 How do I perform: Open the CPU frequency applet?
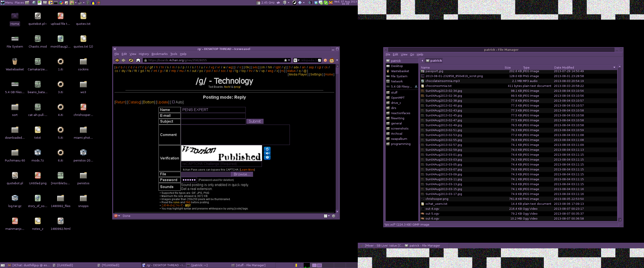point(265,2)
